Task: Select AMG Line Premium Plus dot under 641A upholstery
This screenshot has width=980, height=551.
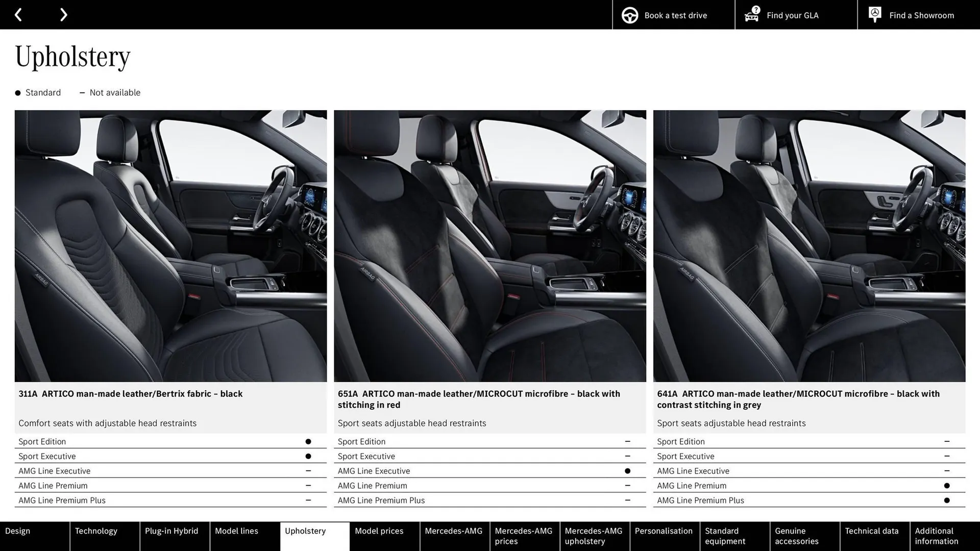Action: click(x=947, y=500)
